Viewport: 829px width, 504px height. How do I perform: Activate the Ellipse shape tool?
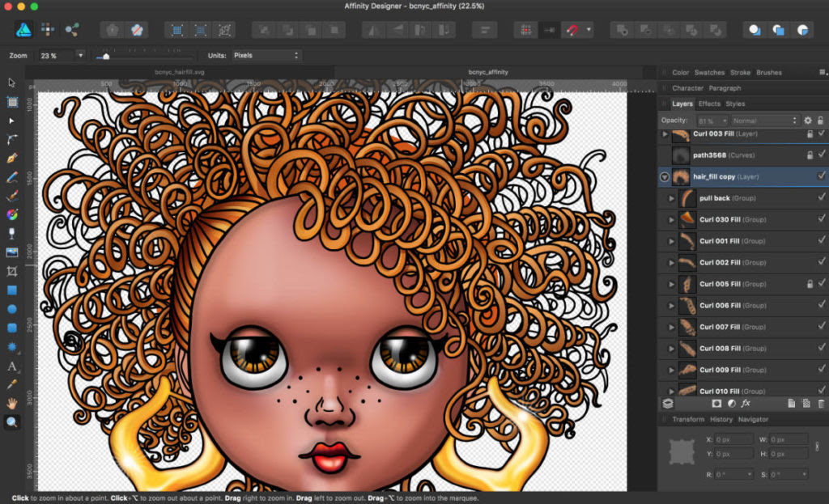pyautogui.click(x=12, y=309)
